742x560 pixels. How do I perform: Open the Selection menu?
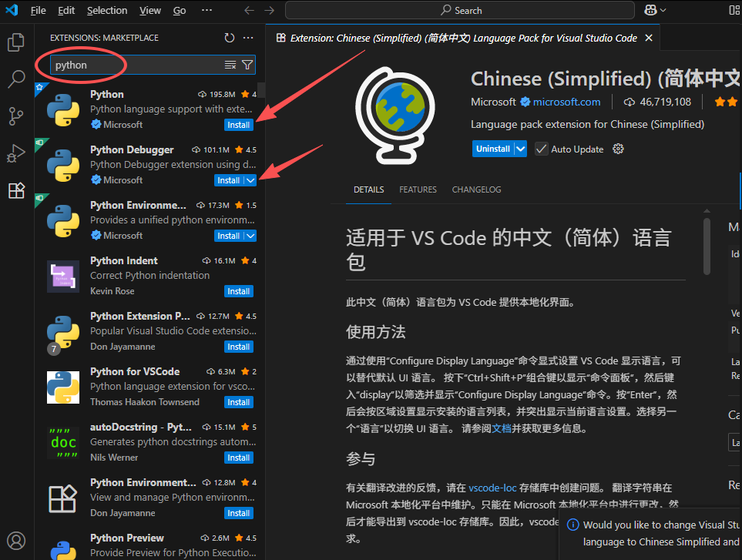point(107,10)
